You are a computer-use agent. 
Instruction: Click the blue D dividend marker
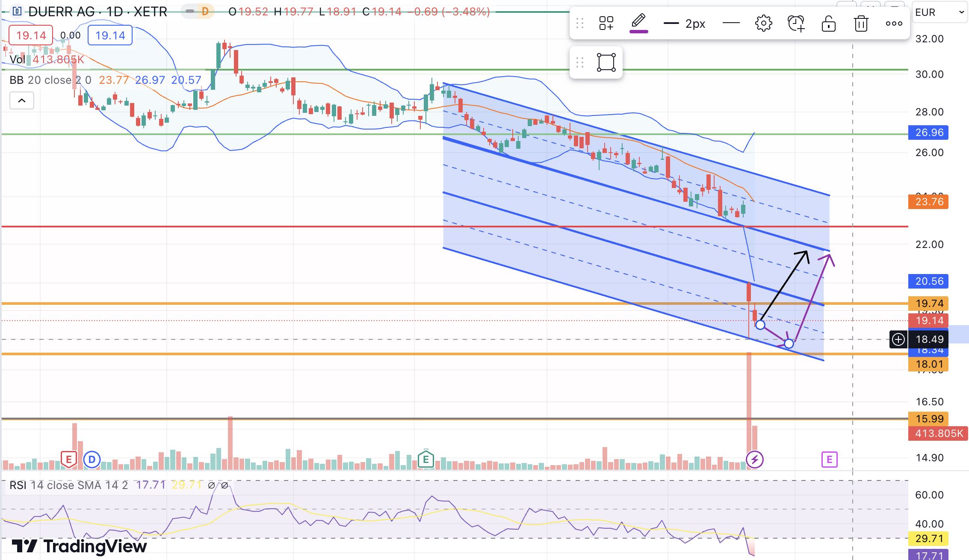pyautogui.click(x=92, y=460)
